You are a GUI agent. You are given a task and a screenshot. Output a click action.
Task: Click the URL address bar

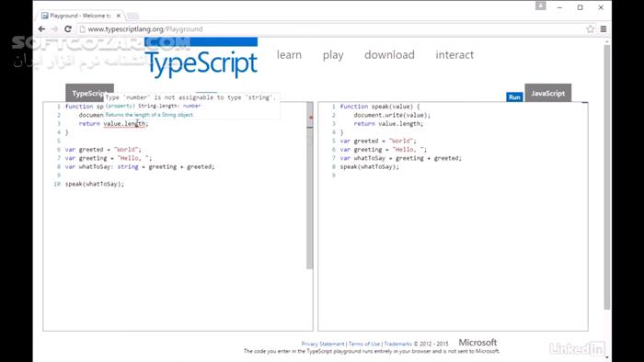(330, 29)
